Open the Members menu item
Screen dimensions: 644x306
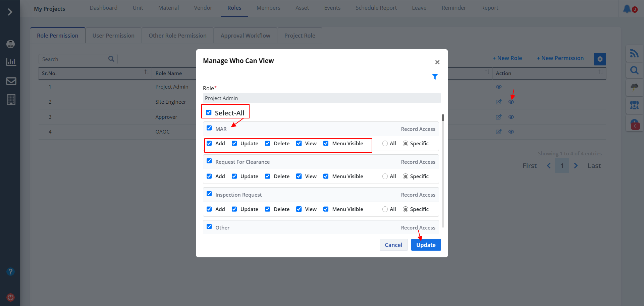(268, 8)
